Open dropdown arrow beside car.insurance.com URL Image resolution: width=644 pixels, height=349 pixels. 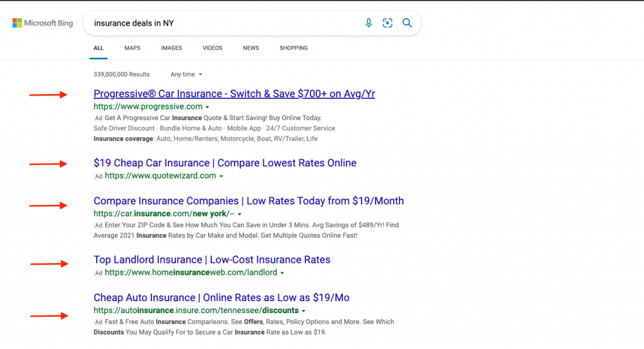point(240,214)
